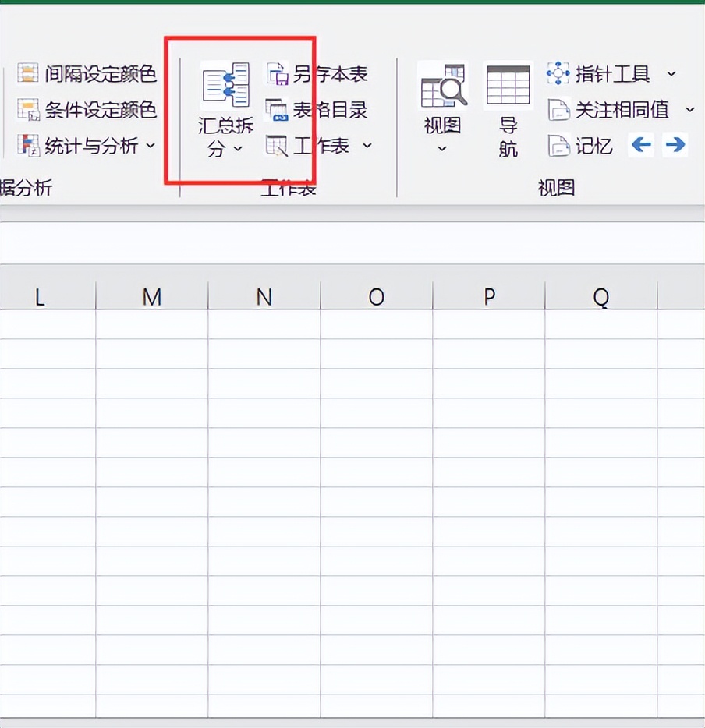Expand the 关注相同值 dropdown arrow
This screenshot has height=728, width=705.
pos(689,110)
